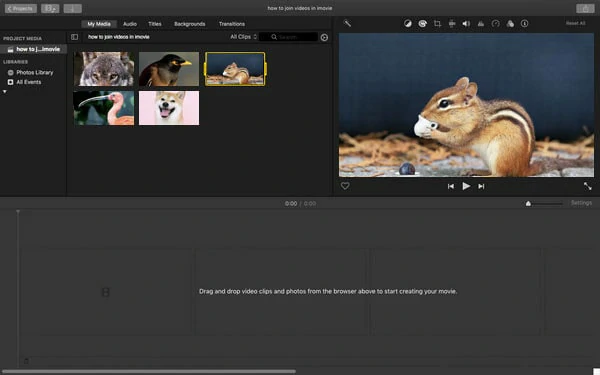Open the browser settings gear menu
600x375 pixels.
pyautogui.click(x=324, y=38)
